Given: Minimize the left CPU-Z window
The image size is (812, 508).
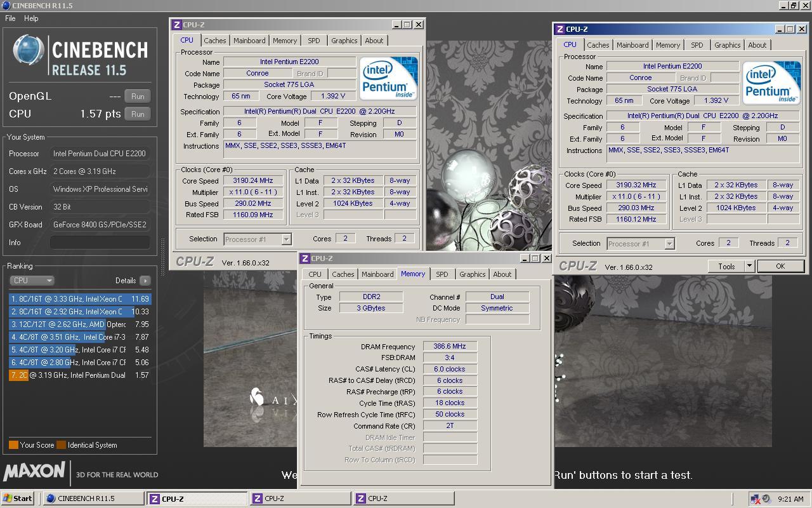Looking at the screenshot, I should coord(396,25).
